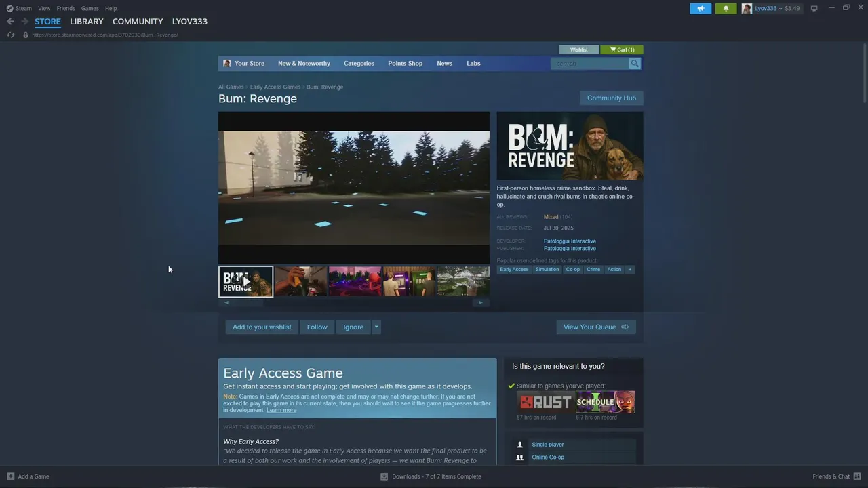Select the second screenshot thumbnail
868x488 pixels.
point(300,281)
